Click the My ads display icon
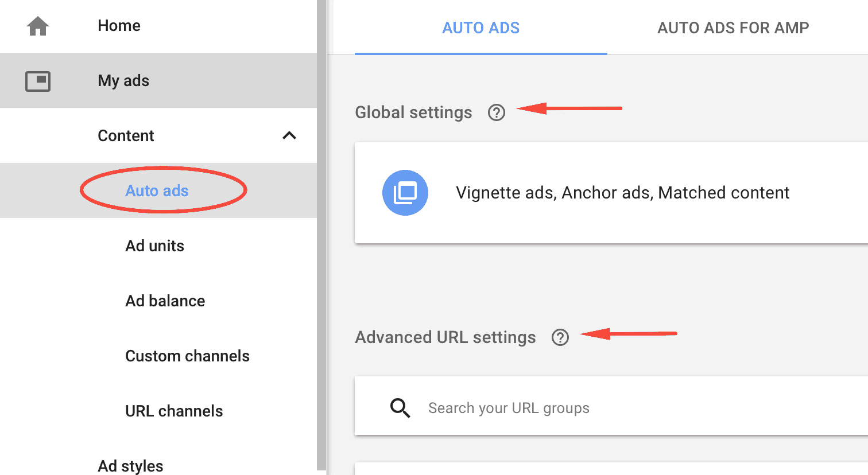 [x=38, y=81]
